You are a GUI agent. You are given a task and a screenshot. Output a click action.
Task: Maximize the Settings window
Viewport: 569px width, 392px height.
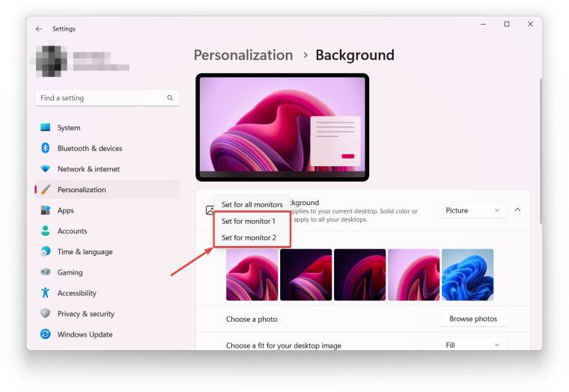(x=507, y=24)
